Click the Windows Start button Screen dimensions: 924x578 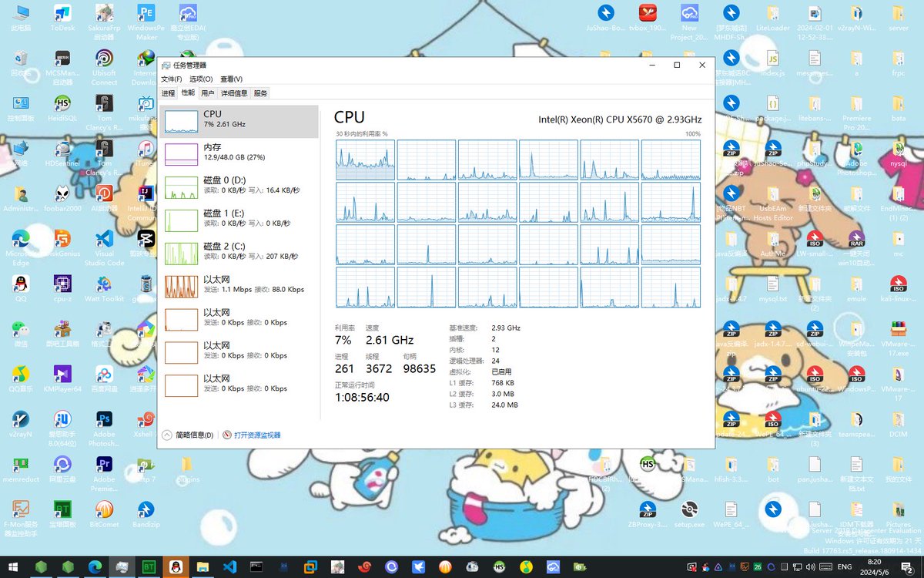[x=15, y=566]
